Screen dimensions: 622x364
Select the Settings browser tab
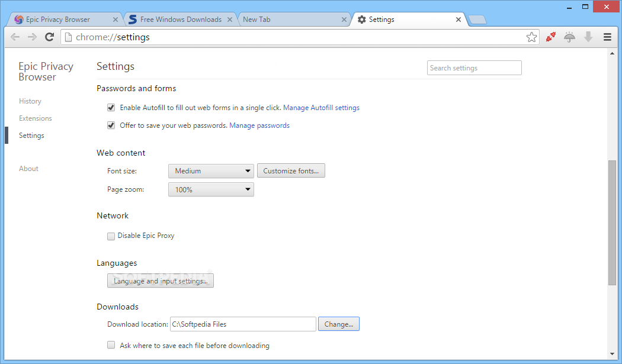click(409, 20)
